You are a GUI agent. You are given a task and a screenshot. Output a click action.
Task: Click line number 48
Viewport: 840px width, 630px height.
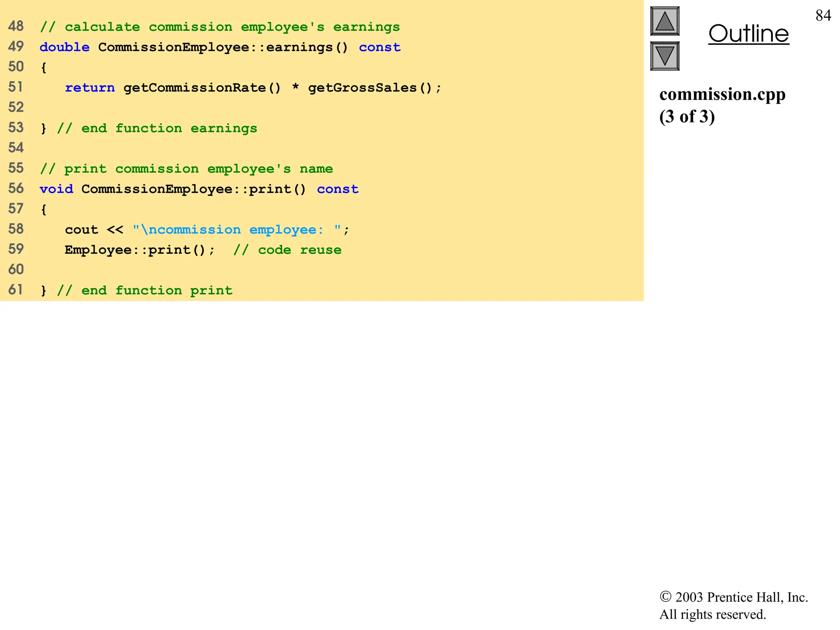click(16, 26)
